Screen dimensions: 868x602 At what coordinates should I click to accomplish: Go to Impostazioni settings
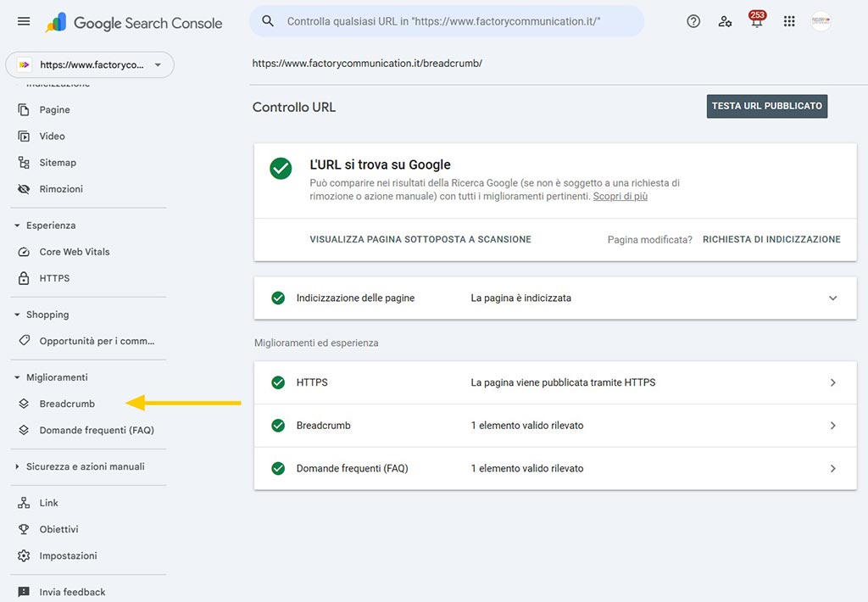(68, 555)
